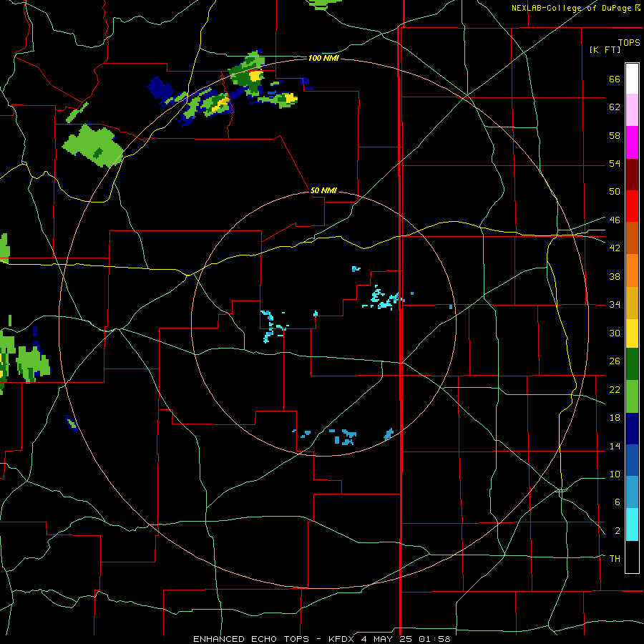The height and width of the screenshot is (644, 644).
Task: Click the '[K FT]' units label
Action: (605, 49)
